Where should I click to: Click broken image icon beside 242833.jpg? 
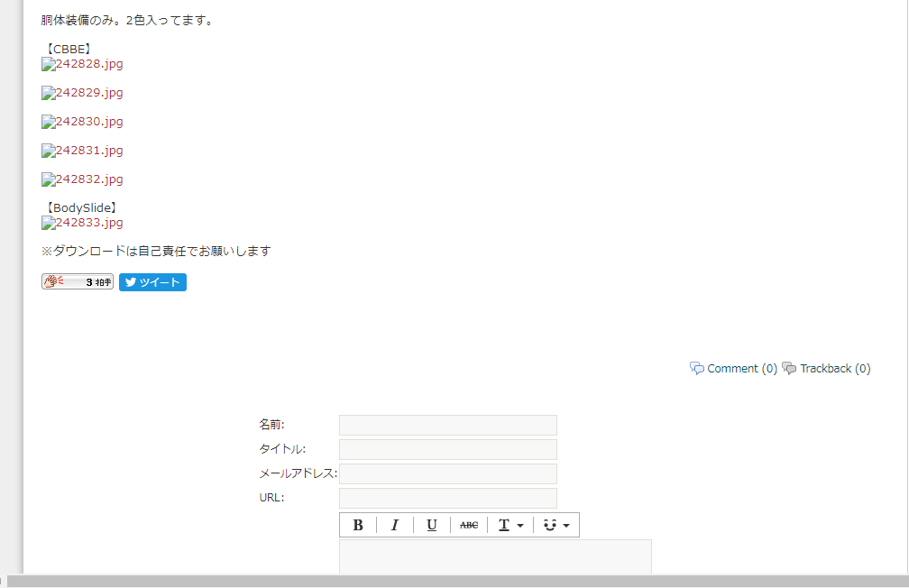[x=48, y=224]
